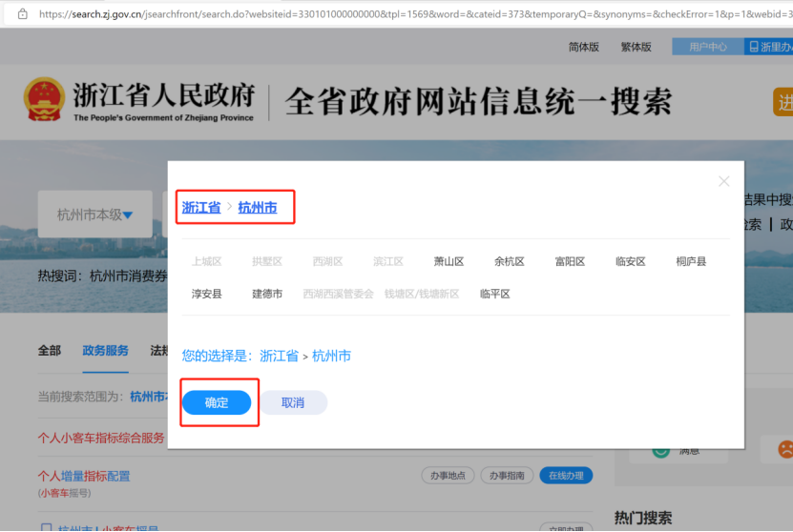
Task: Click the Zhejiang government emblem logo
Action: [43, 100]
